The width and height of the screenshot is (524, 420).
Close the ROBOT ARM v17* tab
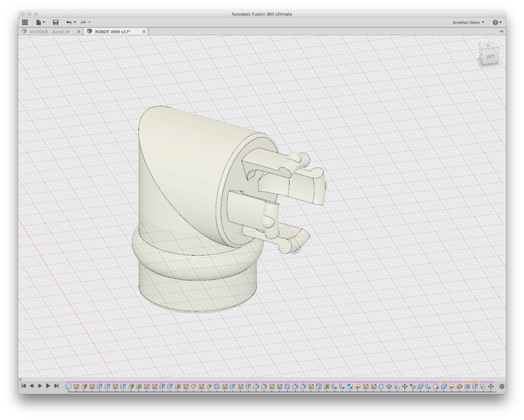click(144, 31)
